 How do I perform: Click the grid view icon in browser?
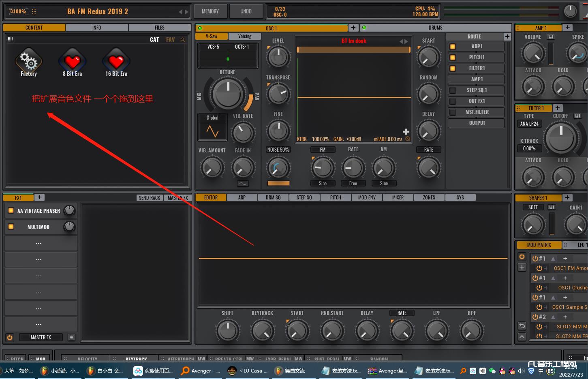[x=11, y=39]
